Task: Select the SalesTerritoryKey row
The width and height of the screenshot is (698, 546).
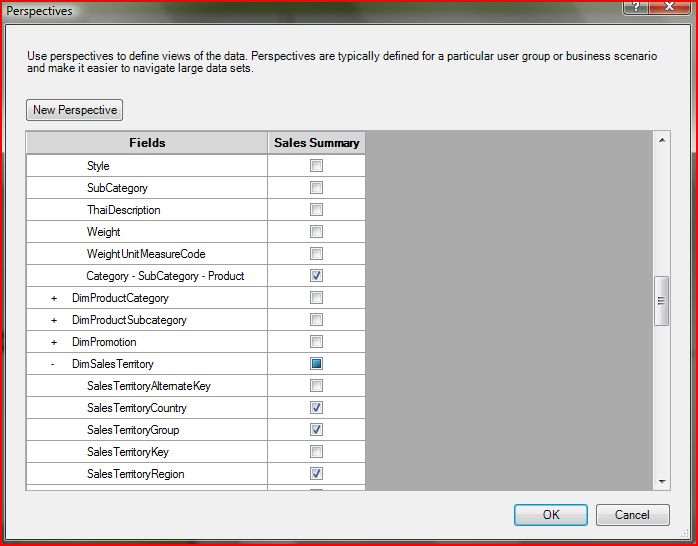Action: [x=147, y=452]
